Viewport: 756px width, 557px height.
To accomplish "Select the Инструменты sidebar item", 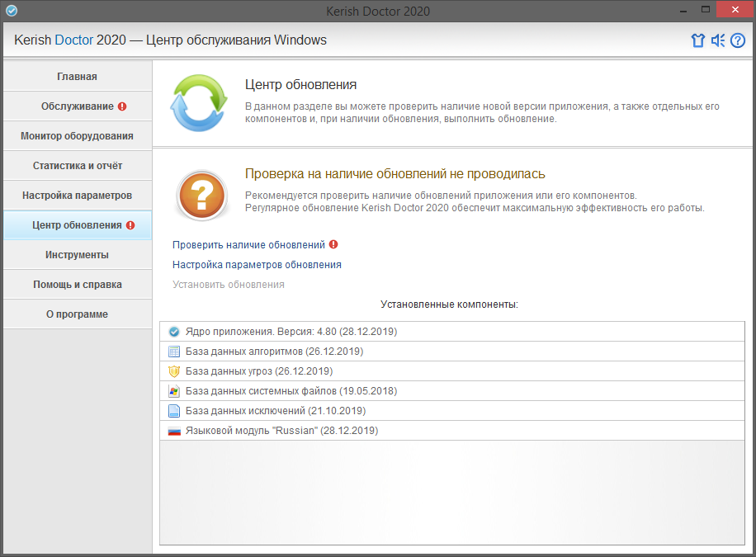I will pos(78,255).
